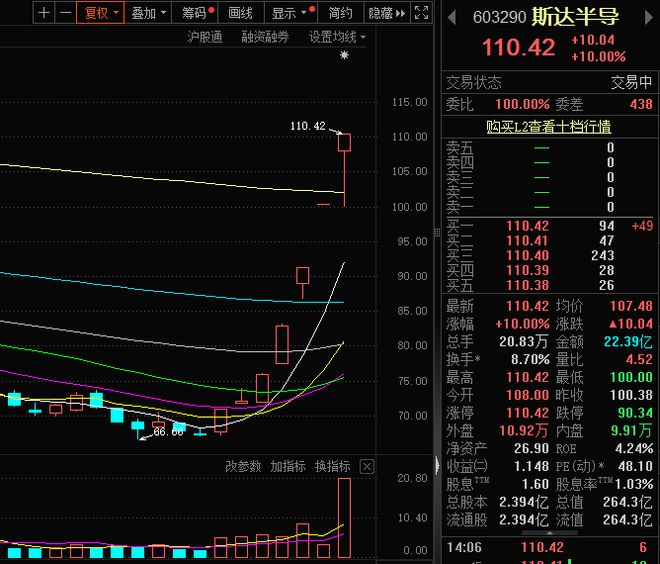
Task: Click the tallest volume bar
Action: [x=344, y=518]
